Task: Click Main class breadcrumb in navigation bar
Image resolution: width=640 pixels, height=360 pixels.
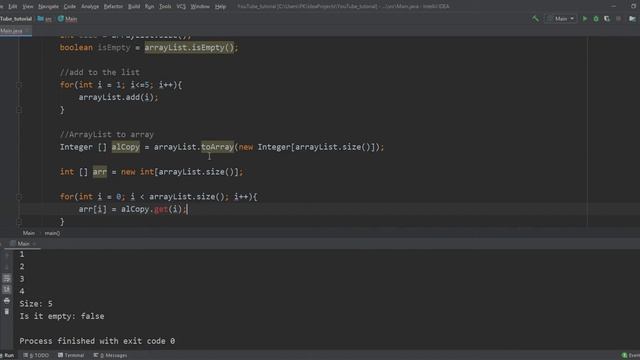Action: [67, 19]
